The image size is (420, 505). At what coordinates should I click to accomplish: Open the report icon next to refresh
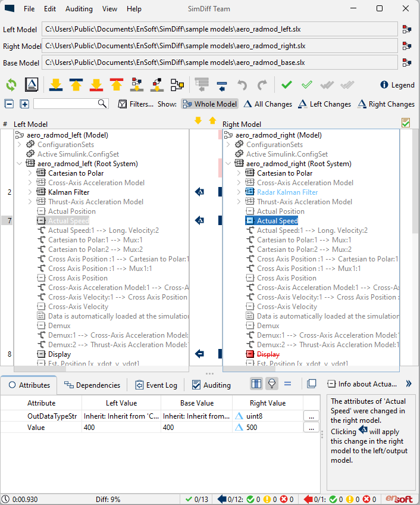[x=32, y=85]
